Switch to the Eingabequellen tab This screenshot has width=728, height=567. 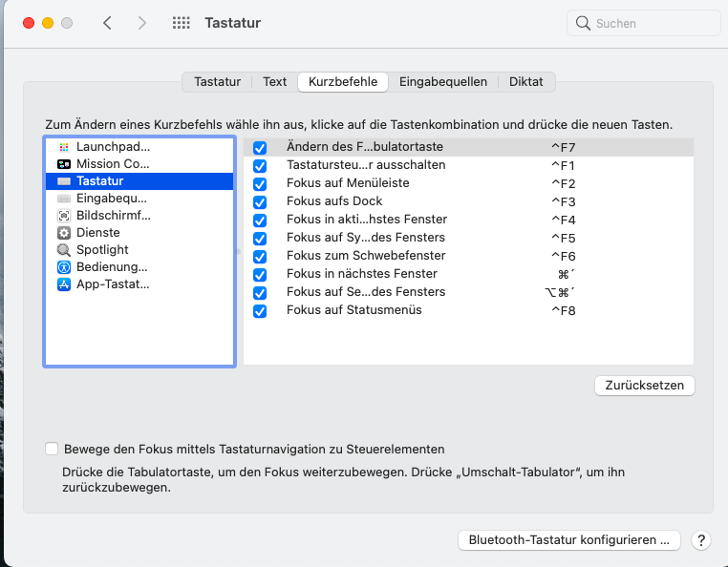[x=443, y=82]
